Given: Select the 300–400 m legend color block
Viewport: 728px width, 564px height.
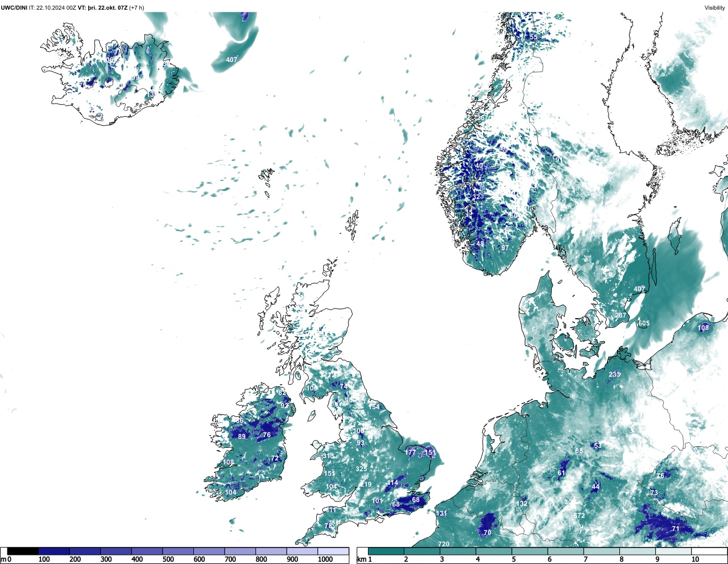Looking at the screenshot, I should click(116, 551).
